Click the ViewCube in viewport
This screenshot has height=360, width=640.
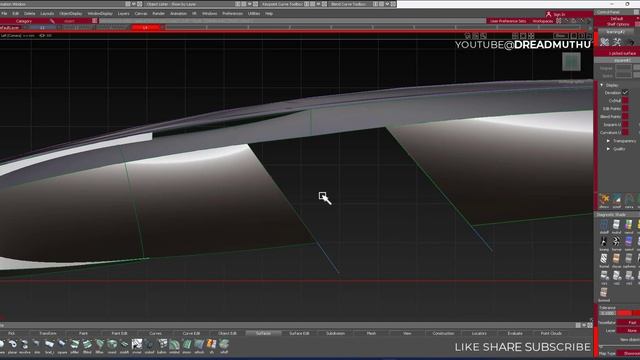[x=571, y=62]
